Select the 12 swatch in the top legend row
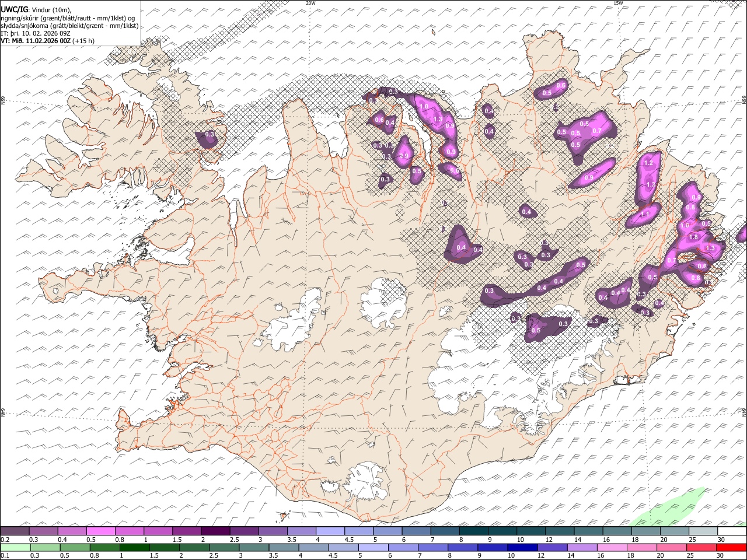Image resolution: width=747 pixels, height=560 pixels. pyautogui.click(x=560, y=531)
